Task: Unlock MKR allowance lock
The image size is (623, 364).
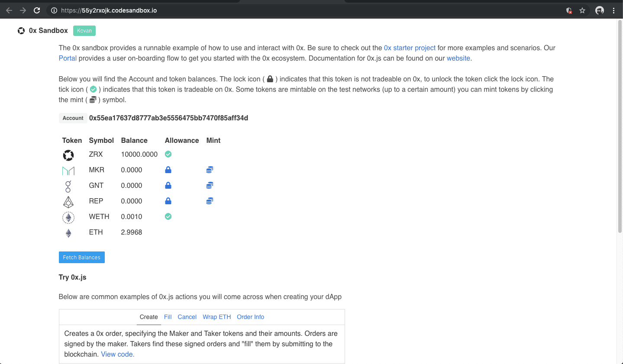Action: tap(168, 170)
